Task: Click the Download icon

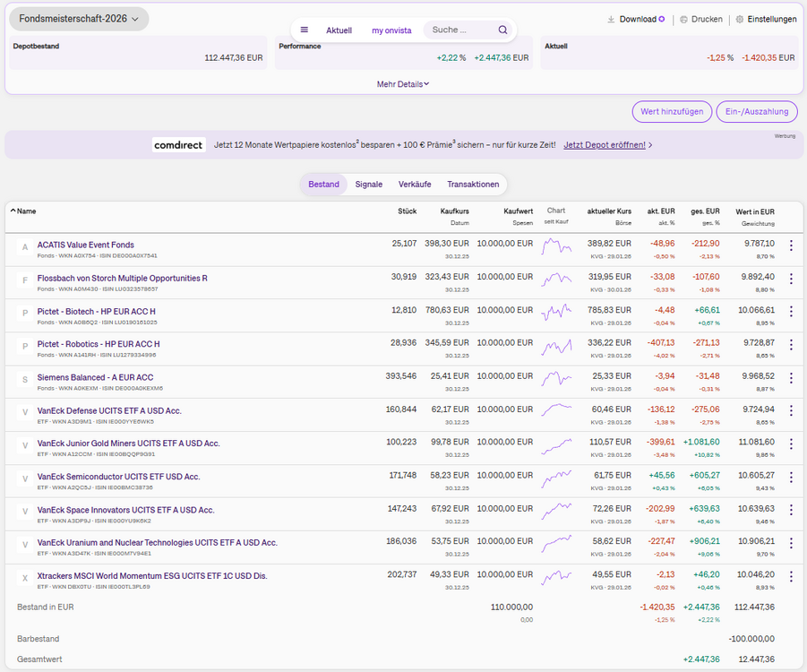Action: click(x=611, y=19)
